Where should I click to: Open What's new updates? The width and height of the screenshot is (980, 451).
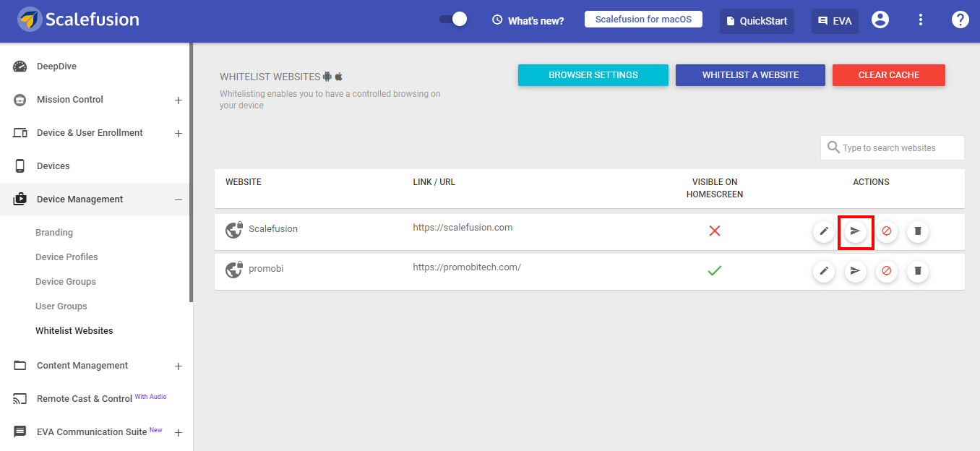[x=528, y=20]
